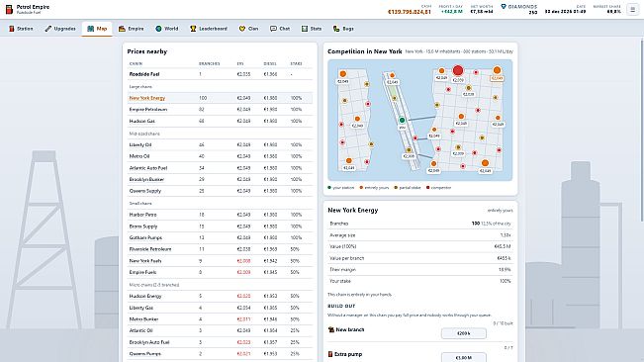The width and height of the screenshot is (644, 362).
Task: Click the Diesel column header
Action: coord(270,63)
